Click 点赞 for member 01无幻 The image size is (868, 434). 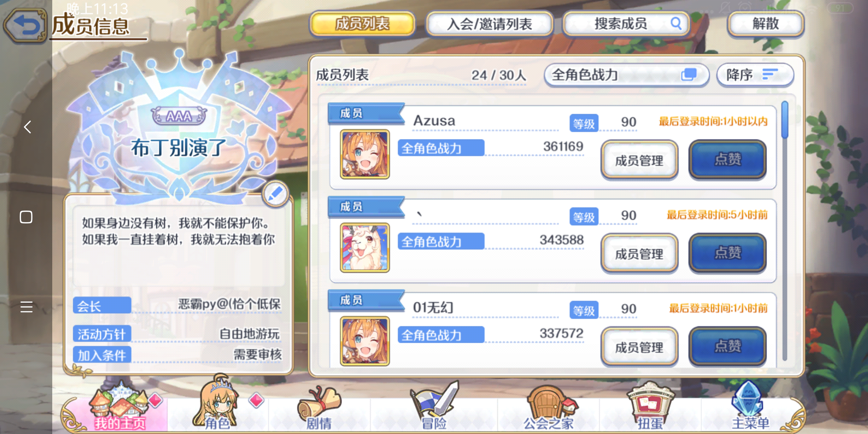coord(728,346)
